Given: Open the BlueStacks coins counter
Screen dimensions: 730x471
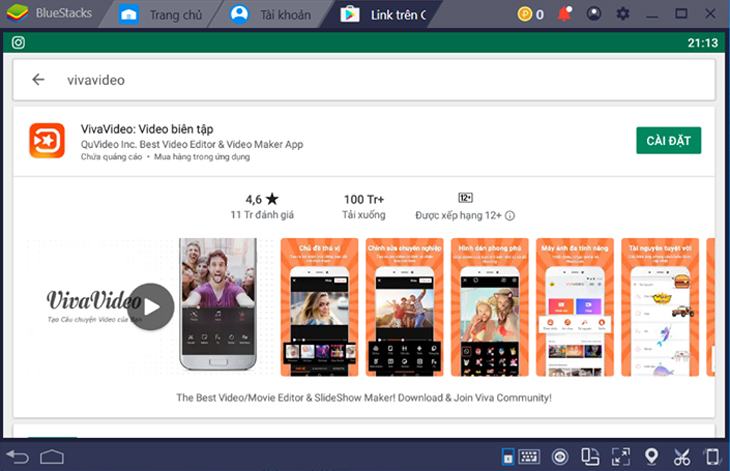Looking at the screenshot, I should pyautogui.click(x=531, y=14).
